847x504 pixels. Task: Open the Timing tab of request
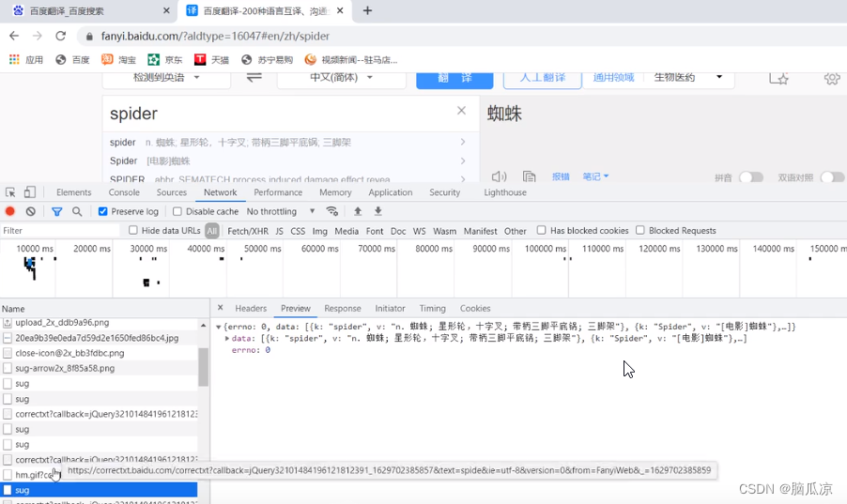point(432,308)
